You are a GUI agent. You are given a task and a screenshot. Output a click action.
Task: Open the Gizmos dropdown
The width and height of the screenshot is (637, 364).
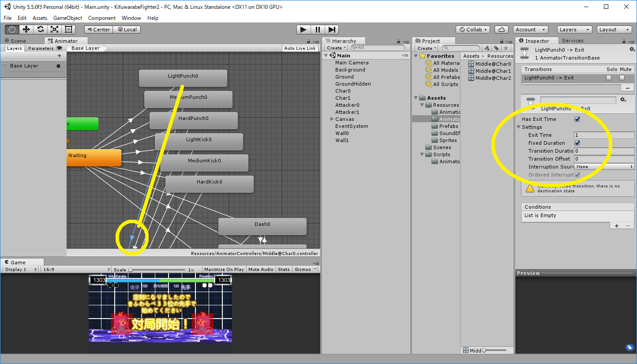click(x=305, y=269)
